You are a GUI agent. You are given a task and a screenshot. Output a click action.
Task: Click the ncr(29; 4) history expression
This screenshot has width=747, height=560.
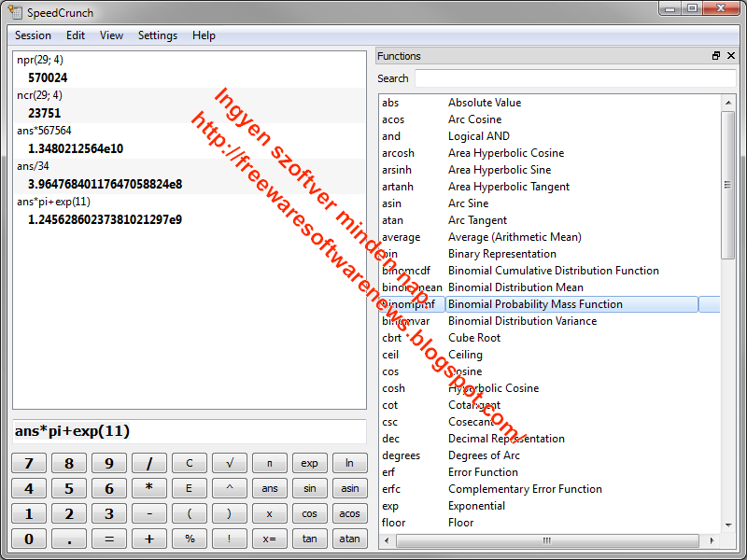pos(39,95)
